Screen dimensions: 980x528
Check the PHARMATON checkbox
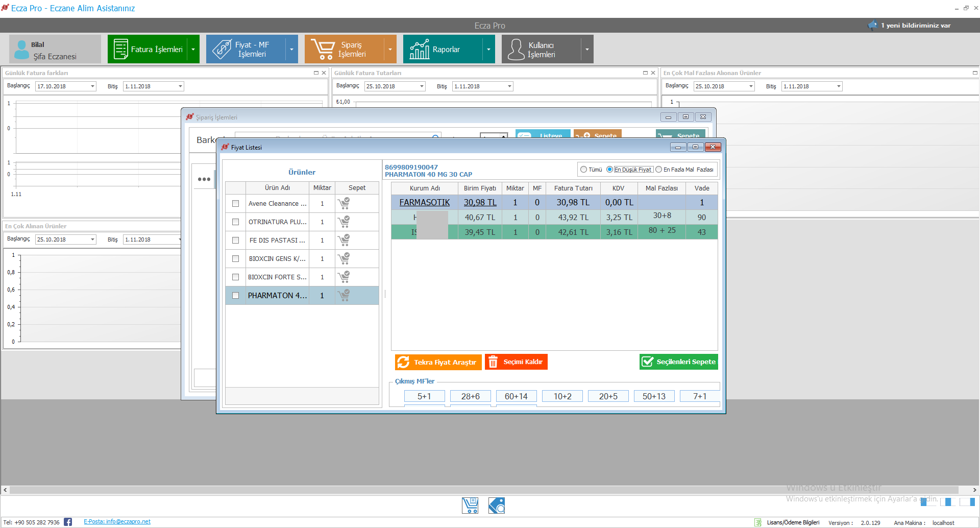[x=235, y=295]
